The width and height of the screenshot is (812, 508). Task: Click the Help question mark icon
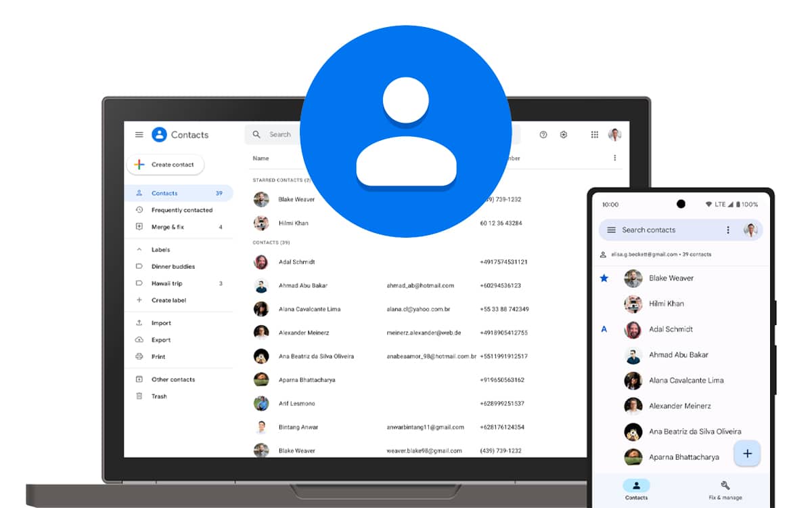[543, 135]
